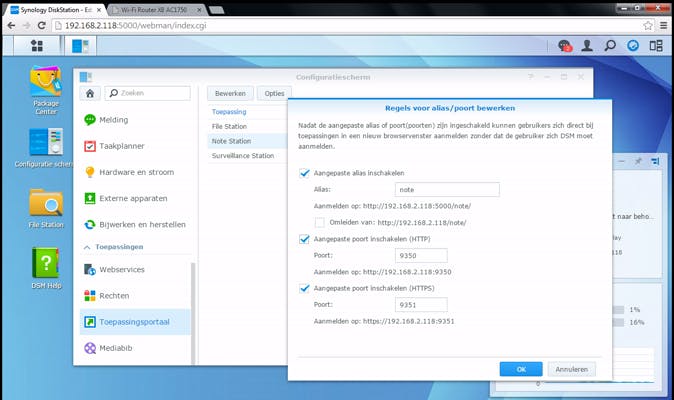Open the Chrome menu hamburger icon
The height and width of the screenshot is (400, 674).
(x=664, y=26)
